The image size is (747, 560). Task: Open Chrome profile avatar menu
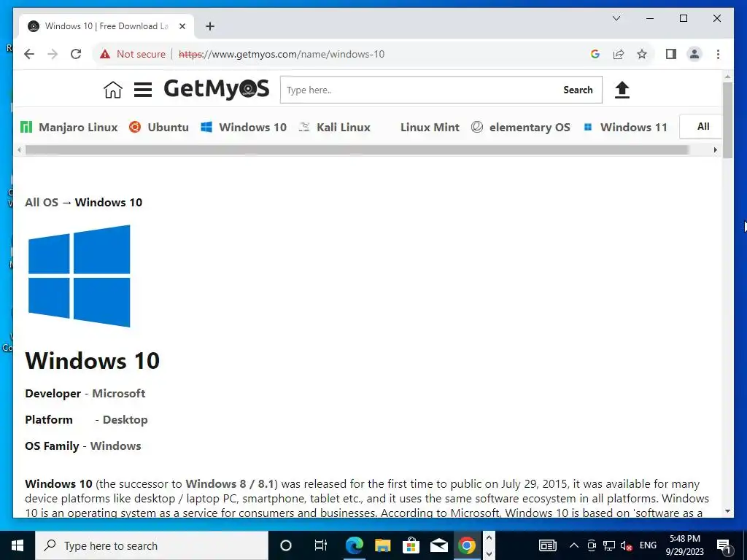coord(694,54)
